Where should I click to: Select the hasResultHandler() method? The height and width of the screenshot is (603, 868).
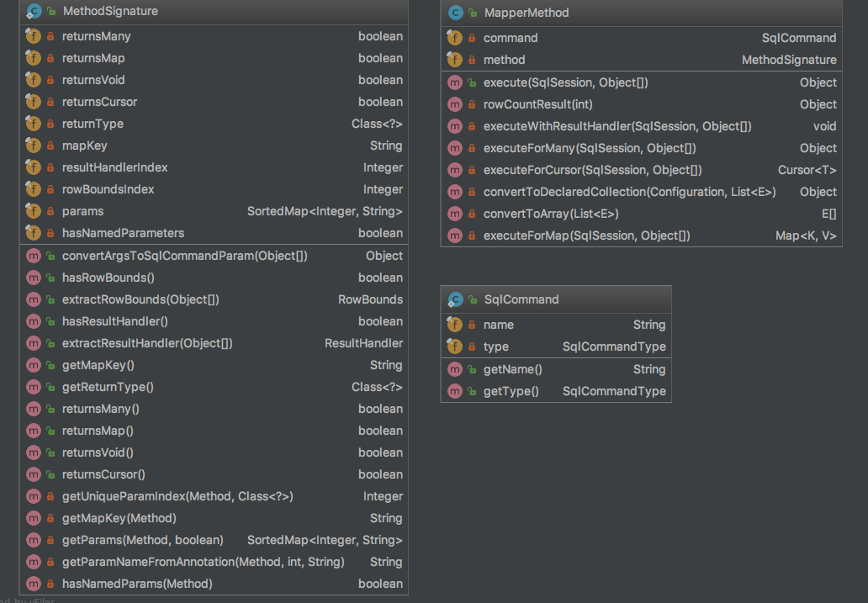(x=214, y=322)
